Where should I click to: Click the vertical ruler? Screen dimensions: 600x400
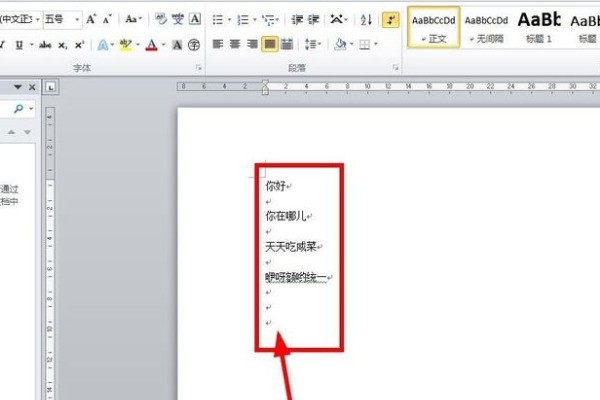[50, 253]
